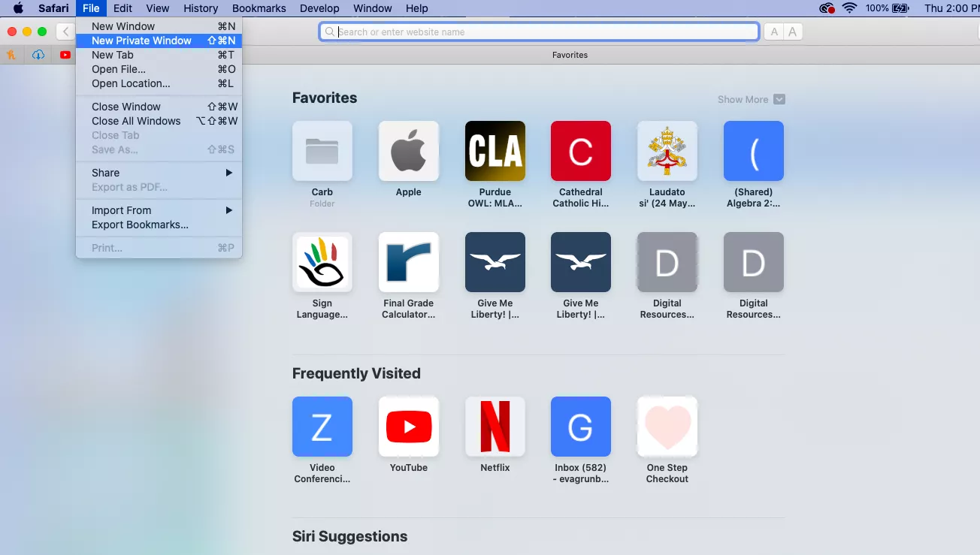Screen dimensions: 980x555
Task: Choose Open Location... menu item
Action: click(x=159, y=83)
